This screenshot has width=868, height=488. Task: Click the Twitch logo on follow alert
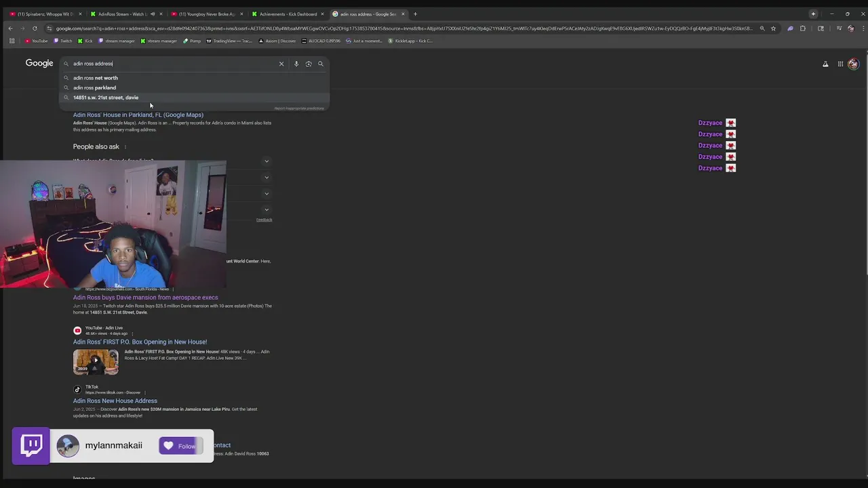coord(31,445)
